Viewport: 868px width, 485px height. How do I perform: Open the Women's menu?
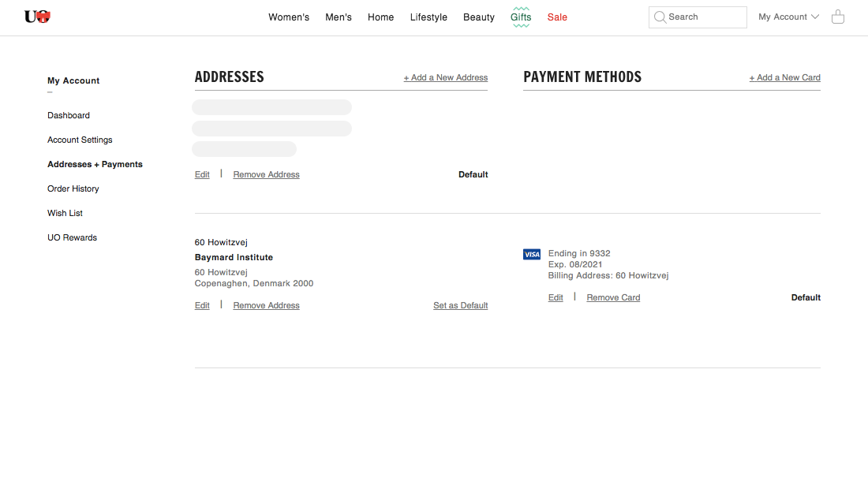coord(289,17)
